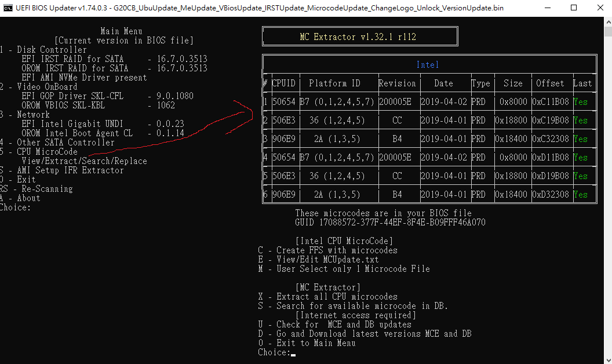Click offset '0xD32308' in the table
This screenshot has width=612, height=364.
tap(551, 195)
